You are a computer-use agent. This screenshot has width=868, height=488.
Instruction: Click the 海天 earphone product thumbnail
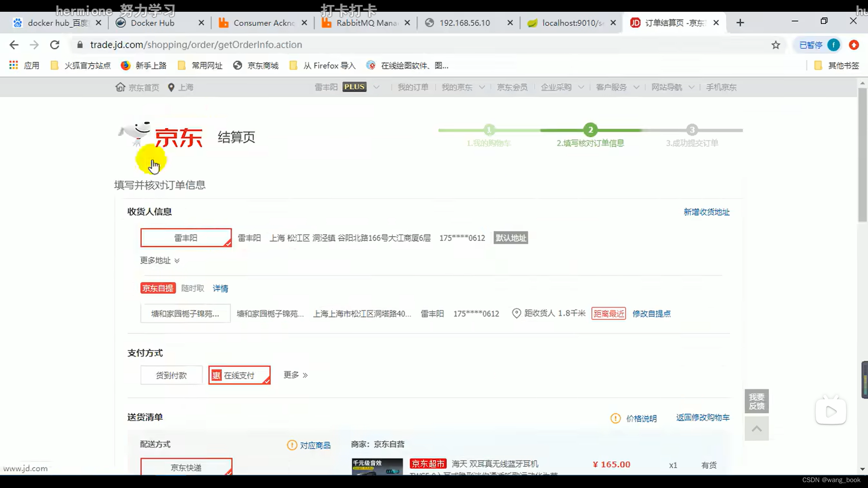click(x=377, y=466)
